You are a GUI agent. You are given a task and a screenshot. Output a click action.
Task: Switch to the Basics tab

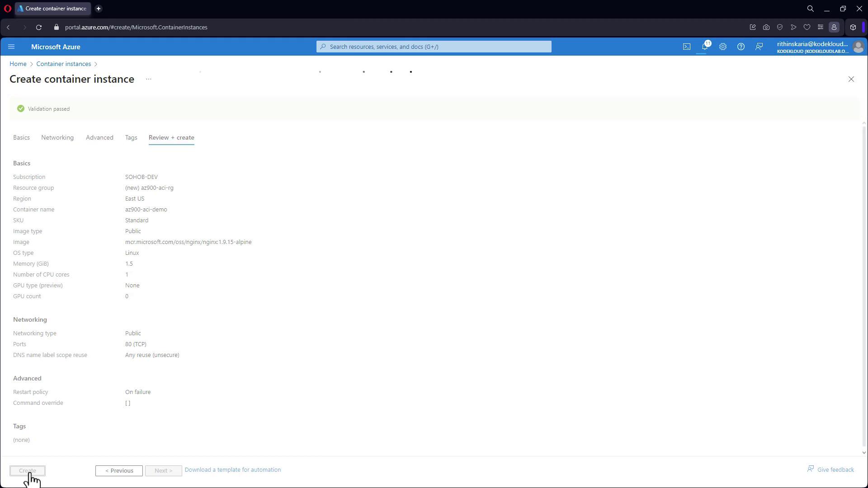pyautogui.click(x=21, y=137)
